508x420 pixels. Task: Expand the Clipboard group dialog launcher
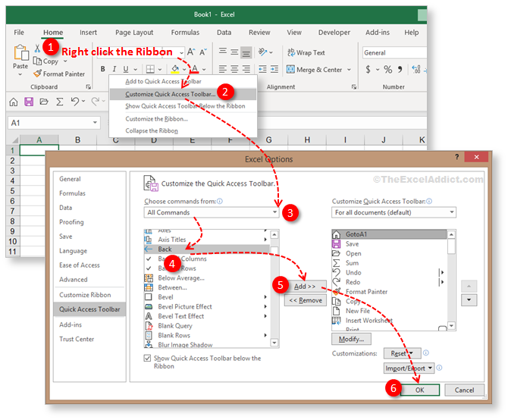pos(88,86)
